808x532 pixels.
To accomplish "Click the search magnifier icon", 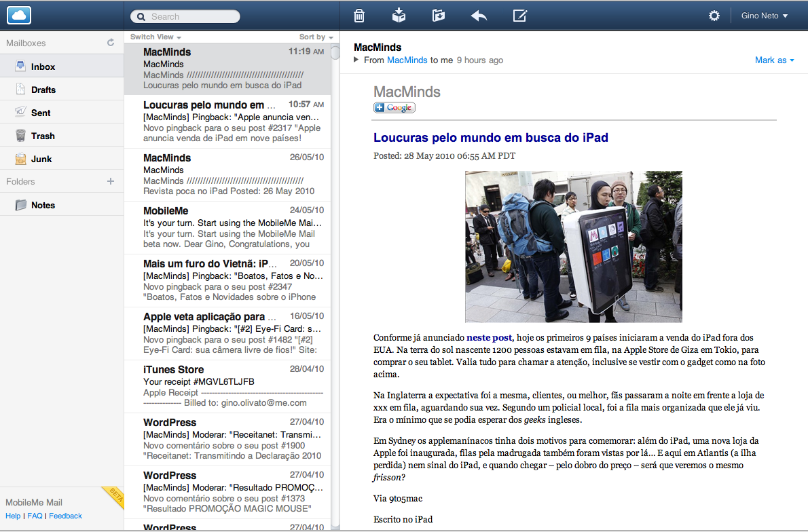I will (x=141, y=16).
